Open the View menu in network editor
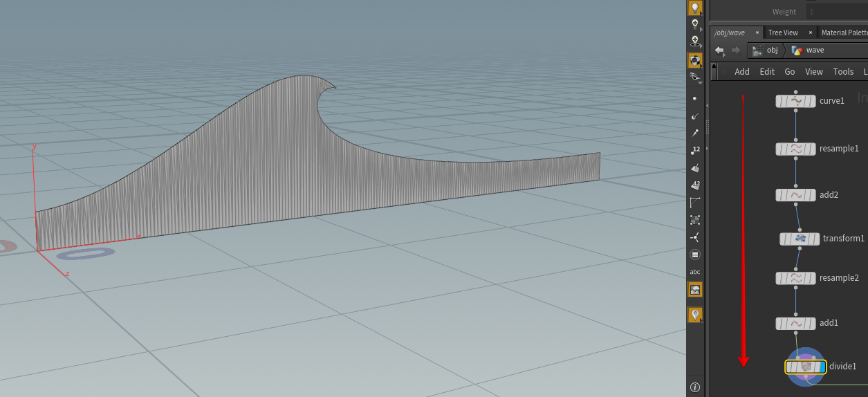 814,71
